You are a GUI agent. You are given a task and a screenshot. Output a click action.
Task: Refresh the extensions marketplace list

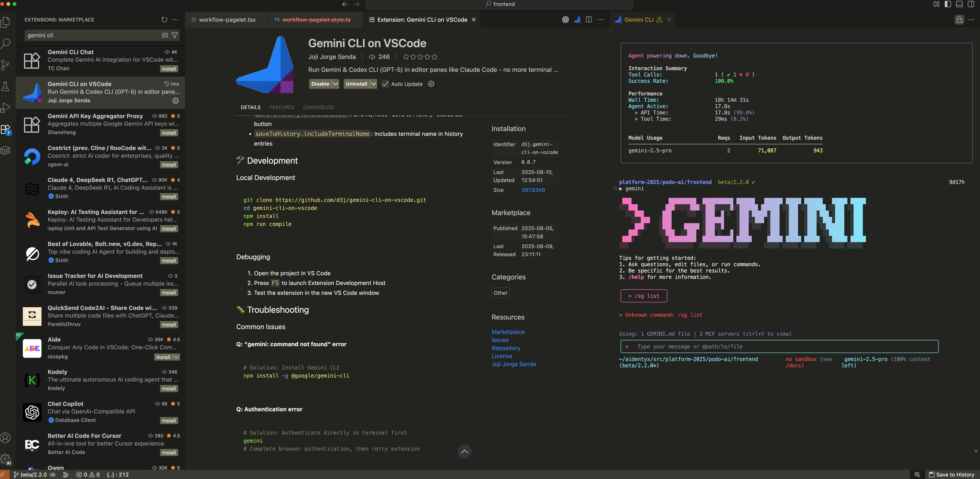click(x=164, y=19)
